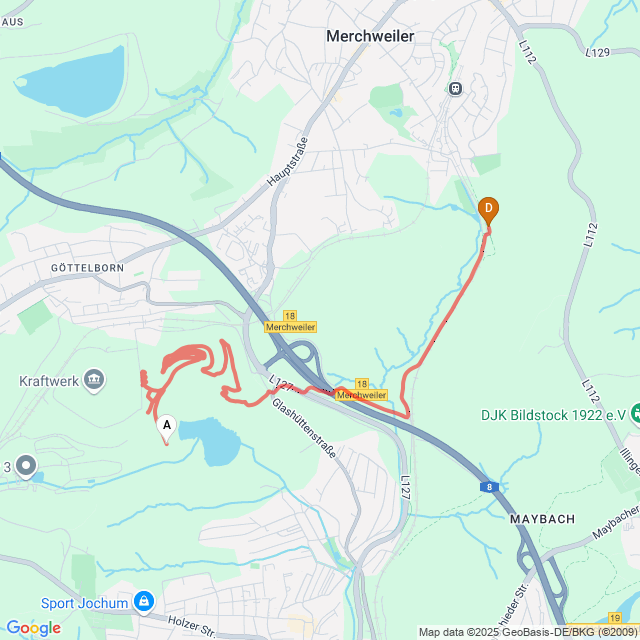Click the orange D destination marker

(488, 211)
